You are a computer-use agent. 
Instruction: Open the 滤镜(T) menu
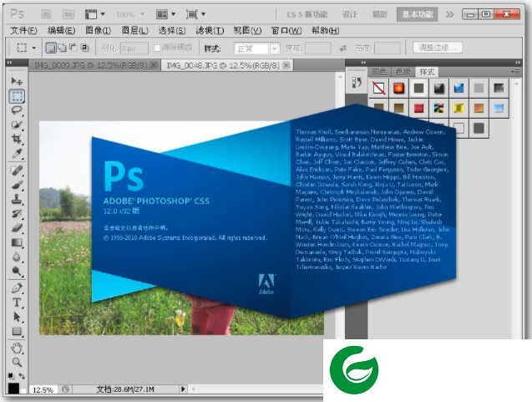point(210,31)
